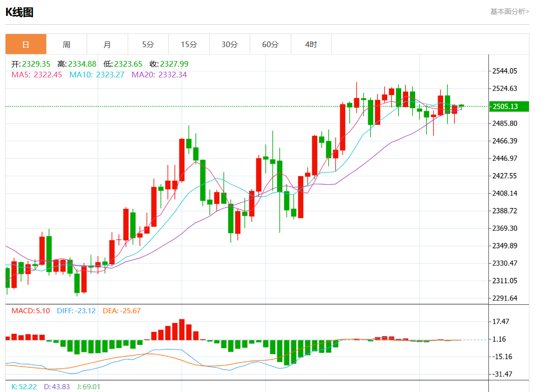Click the tallest red MACD histogram bar
Image resolution: width=549 pixels, height=392 pixels.
pyautogui.click(x=182, y=330)
